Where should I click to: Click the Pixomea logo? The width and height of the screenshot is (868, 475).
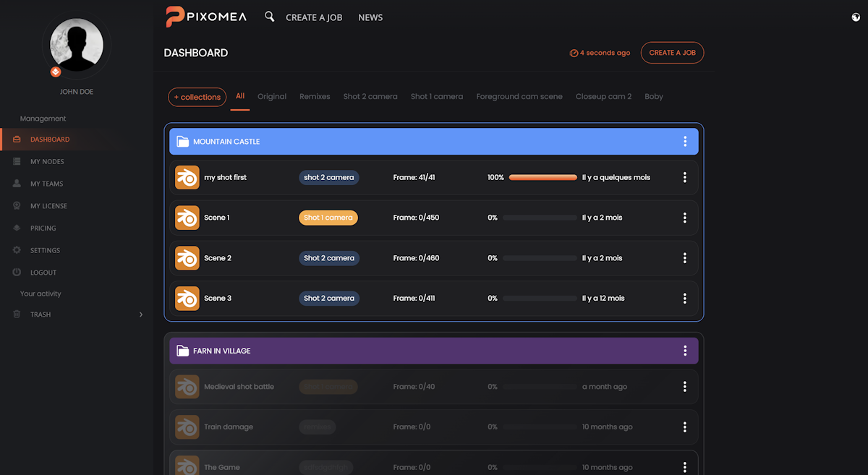206,17
